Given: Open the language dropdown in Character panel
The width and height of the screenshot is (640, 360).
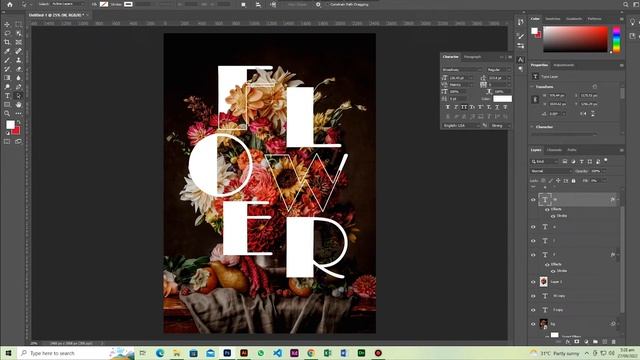Looking at the screenshot, I should point(461,126).
